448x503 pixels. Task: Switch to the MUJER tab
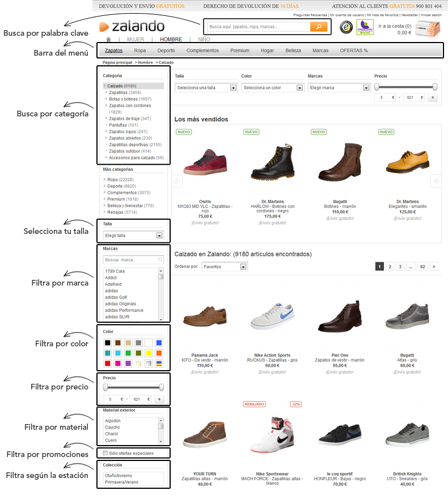click(x=136, y=39)
